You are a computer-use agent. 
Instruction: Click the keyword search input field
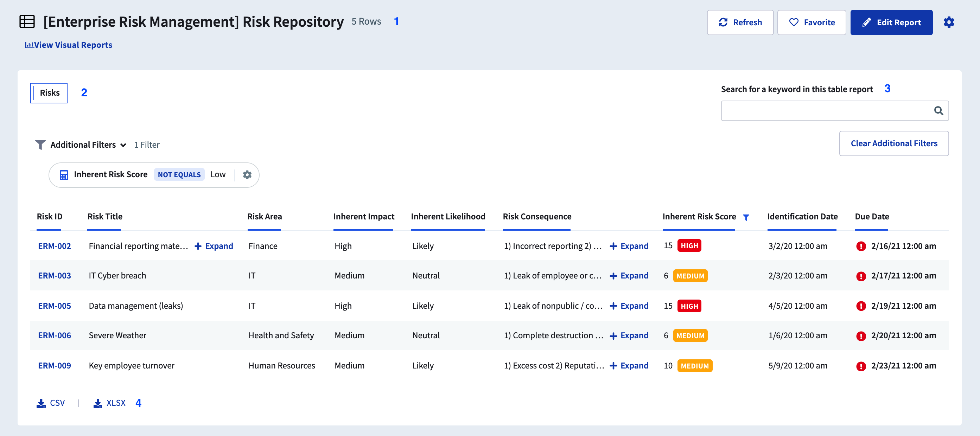click(826, 111)
